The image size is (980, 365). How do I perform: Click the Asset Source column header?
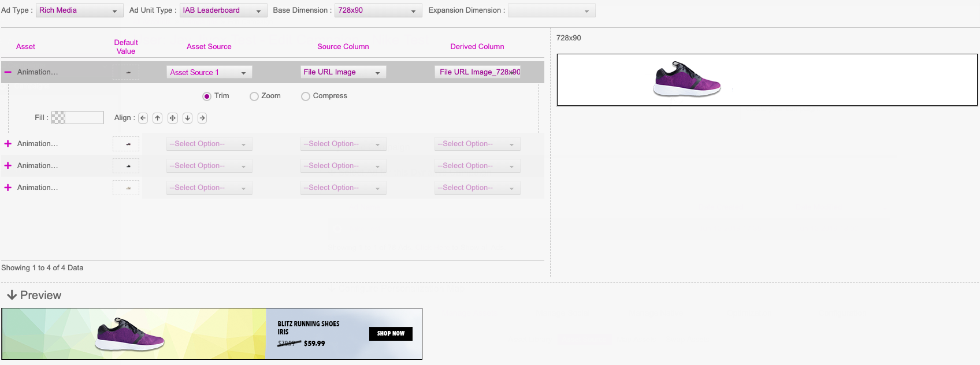pyautogui.click(x=209, y=47)
